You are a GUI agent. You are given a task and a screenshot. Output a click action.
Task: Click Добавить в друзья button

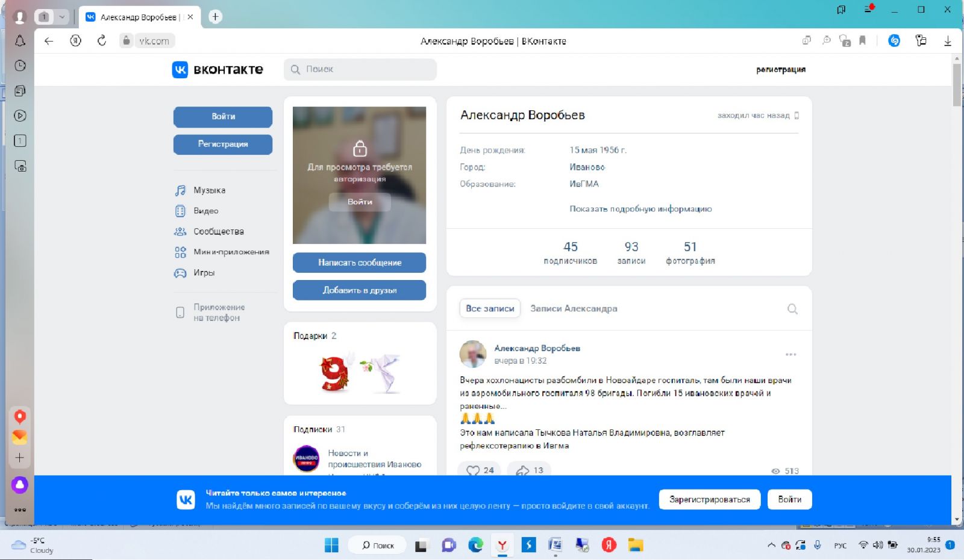point(359,290)
